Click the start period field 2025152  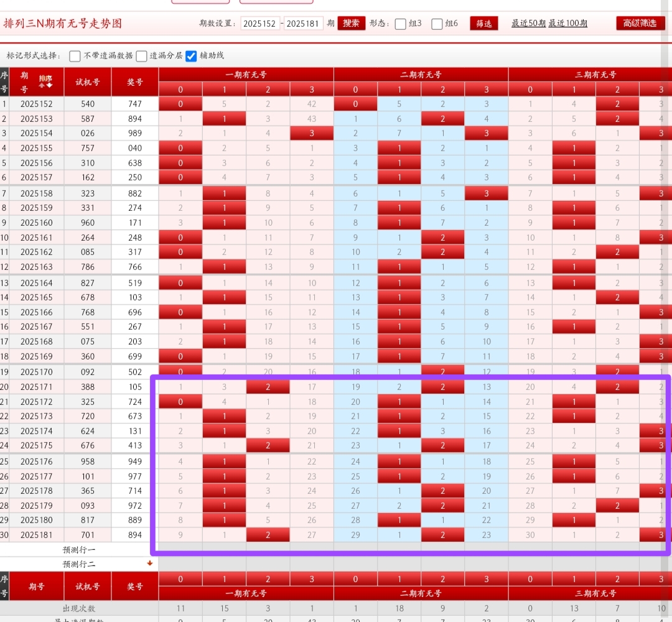pos(260,24)
